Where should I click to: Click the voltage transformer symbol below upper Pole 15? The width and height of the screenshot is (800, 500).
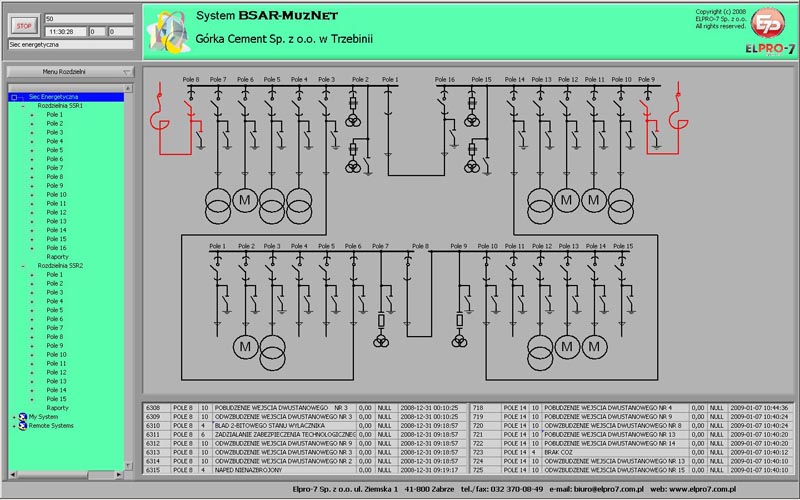click(x=471, y=120)
